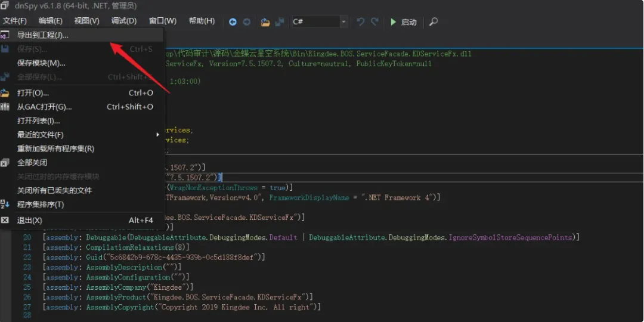Click AssemblyProduct on line 26
644x322 pixels.
coord(116,297)
